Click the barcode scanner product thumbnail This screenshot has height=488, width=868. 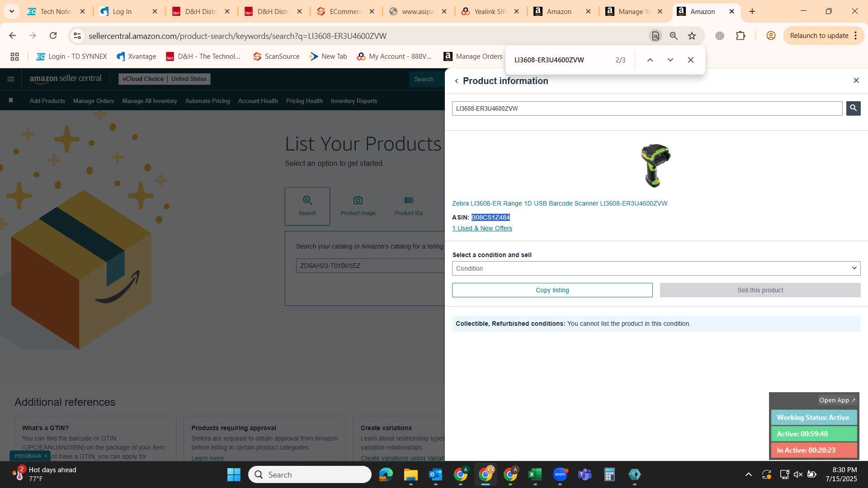[656, 165]
